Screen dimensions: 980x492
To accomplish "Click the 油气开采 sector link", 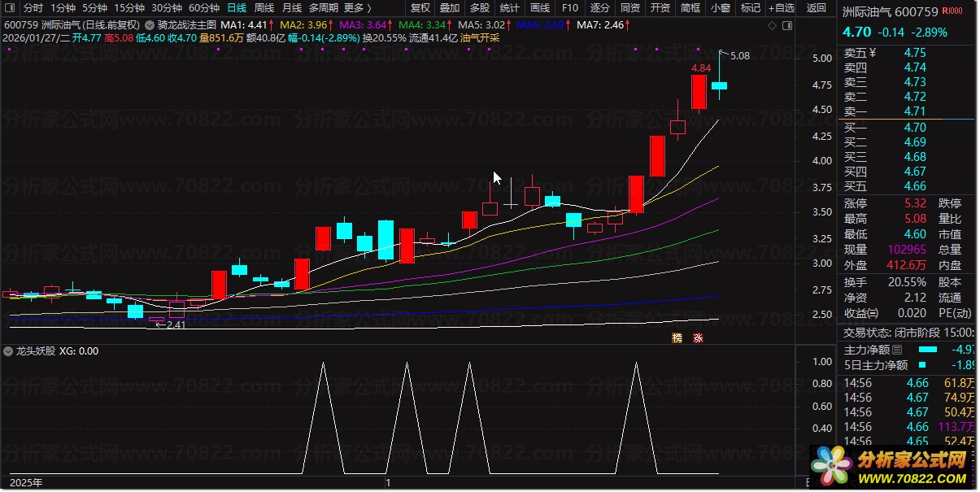I will click(480, 37).
